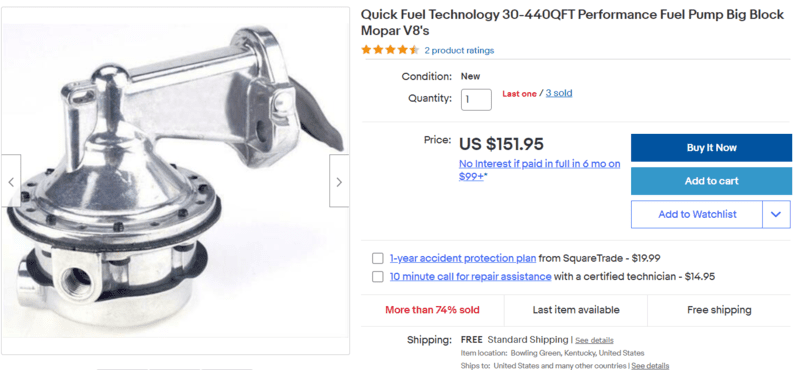See details for Ships to countries
This screenshot has height=370, width=800.
pos(650,365)
